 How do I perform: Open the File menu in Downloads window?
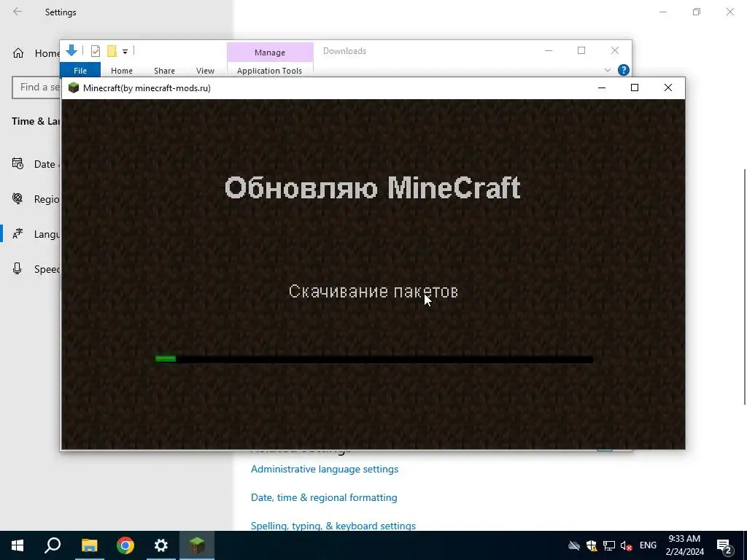pyautogui.click(x=80, y=71)
